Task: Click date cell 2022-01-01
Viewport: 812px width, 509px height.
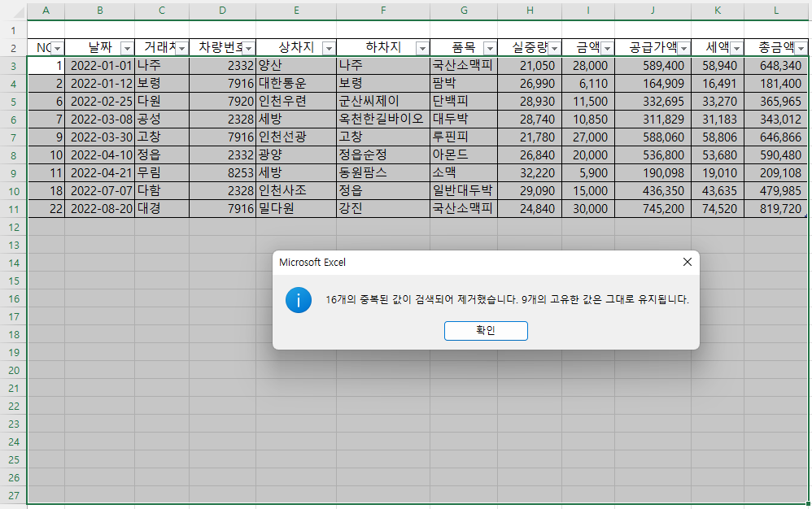Action: tap(100, 66)
